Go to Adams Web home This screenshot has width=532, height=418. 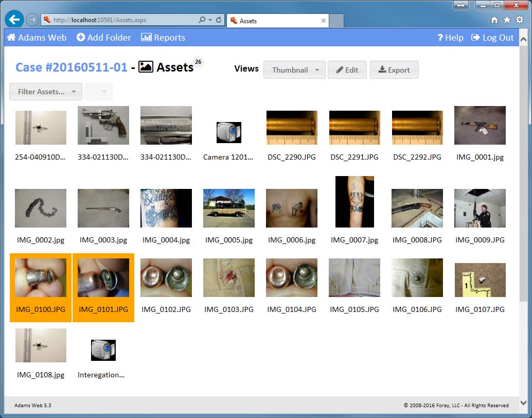[37, 38]
